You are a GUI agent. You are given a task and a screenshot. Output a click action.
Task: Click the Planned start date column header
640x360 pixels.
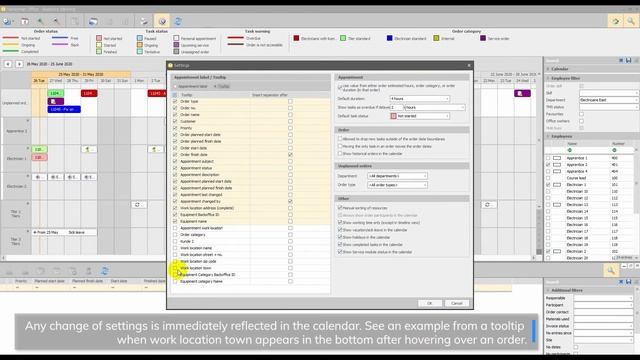pyautogui.click(x=49, y=281)
